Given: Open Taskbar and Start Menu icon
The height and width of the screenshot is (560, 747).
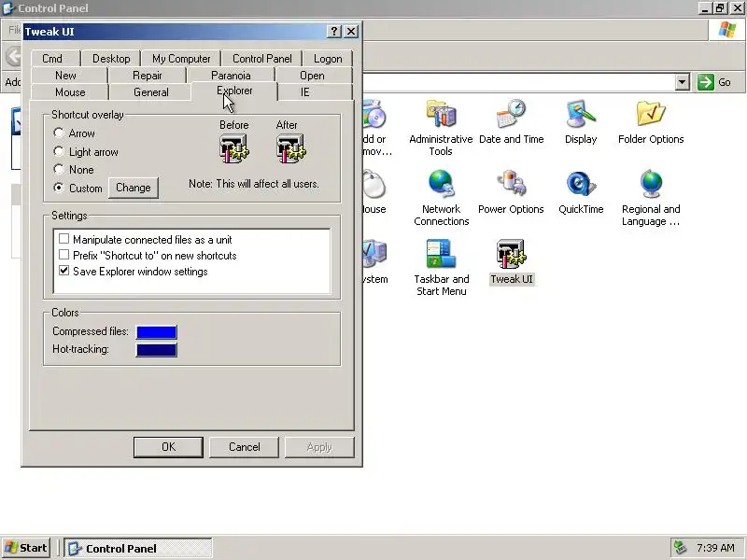Looking at the screenshot, I should 441,254.
